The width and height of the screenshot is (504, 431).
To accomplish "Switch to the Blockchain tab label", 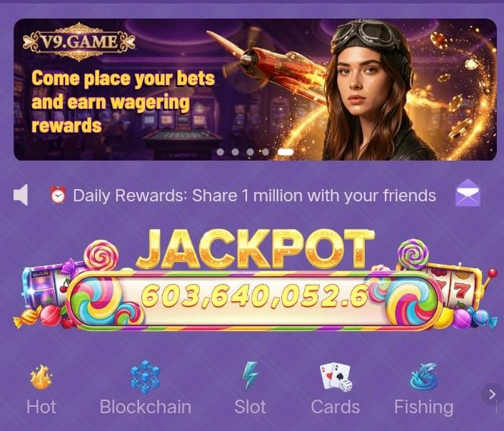I will click(x=146, y=407).
